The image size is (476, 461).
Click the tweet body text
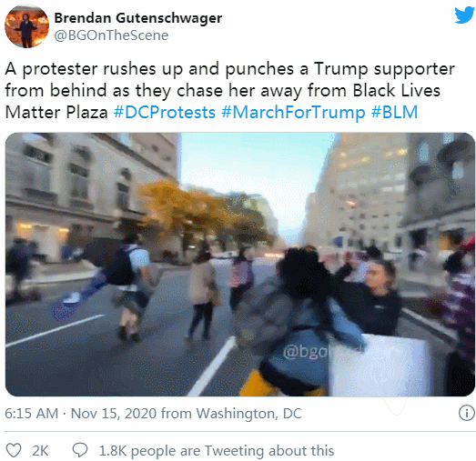(229, 90)
